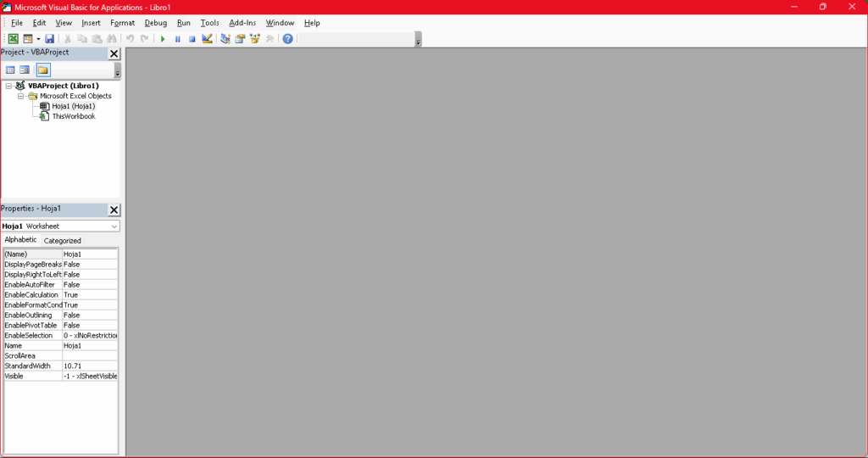Select EnableSelection xlNoRestrictions value
868x458 pixels.
pos(90,336)
